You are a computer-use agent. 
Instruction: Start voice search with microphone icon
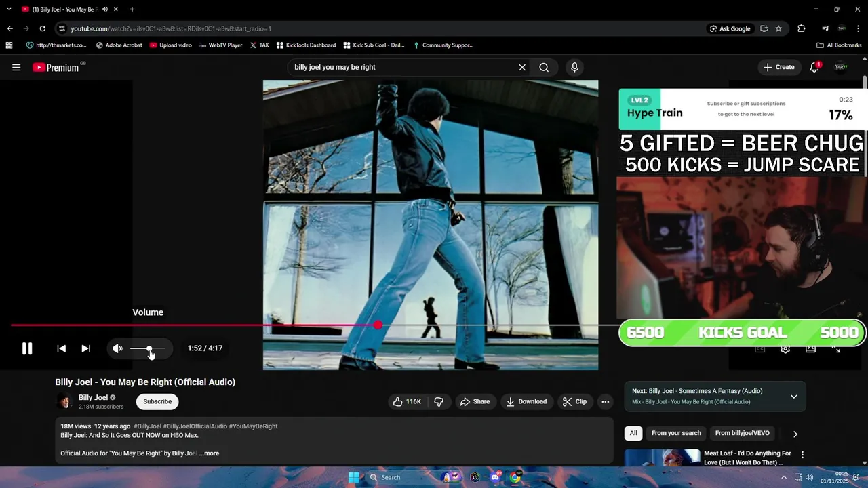574,67
